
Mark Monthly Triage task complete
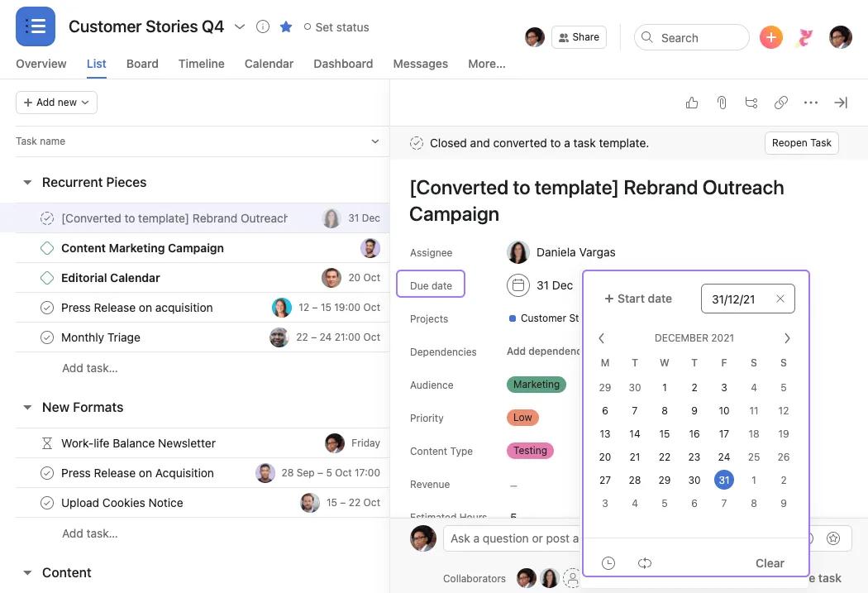tap(47, 337)
